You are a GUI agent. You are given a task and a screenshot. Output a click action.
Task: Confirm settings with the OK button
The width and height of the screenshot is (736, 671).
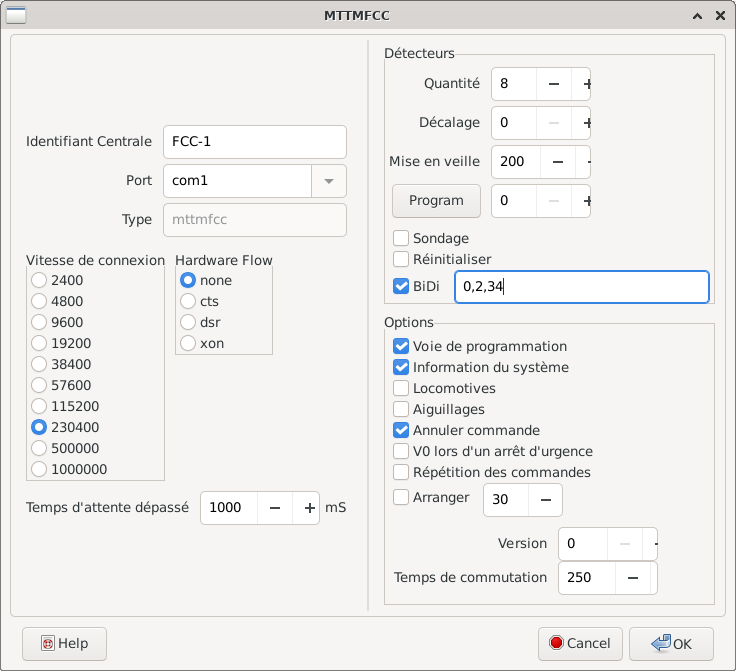670,643
